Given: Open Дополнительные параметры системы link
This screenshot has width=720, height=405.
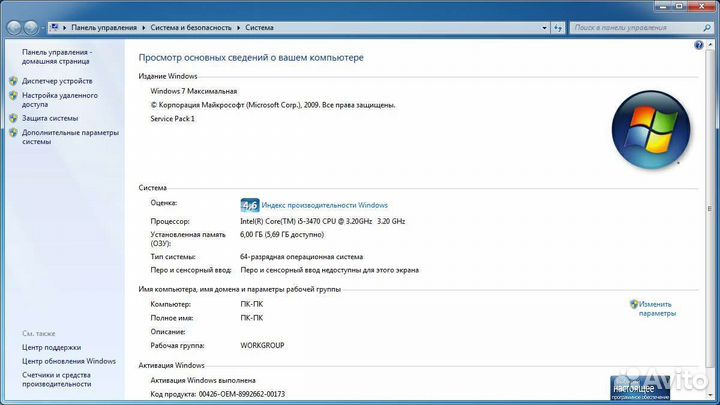Looking at the screenshot, I should pyautogui.click(x=70, y=137).
